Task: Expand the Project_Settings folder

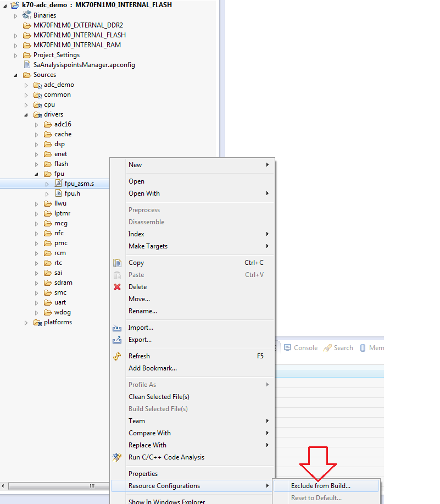Action: point(15,56)
